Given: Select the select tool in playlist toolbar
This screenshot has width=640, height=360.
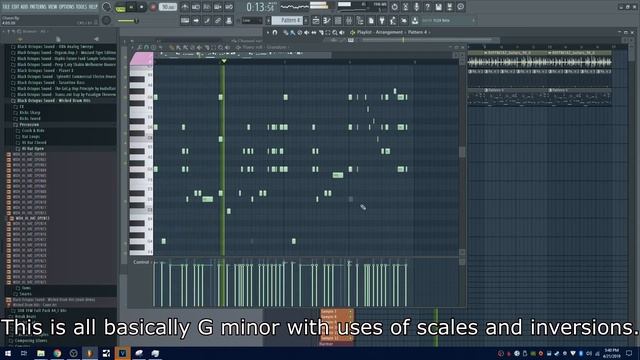Looking at the screenshot, I should (328, 33).
